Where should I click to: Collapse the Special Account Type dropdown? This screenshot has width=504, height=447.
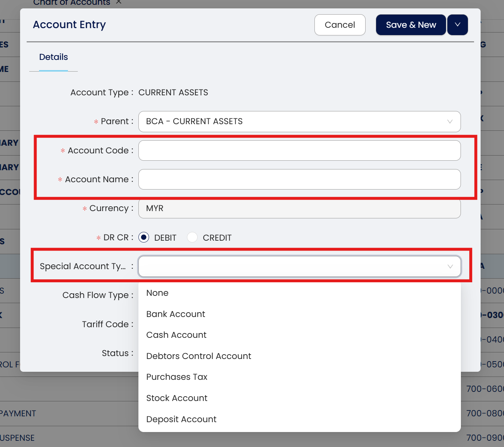(x=450, y=267)
